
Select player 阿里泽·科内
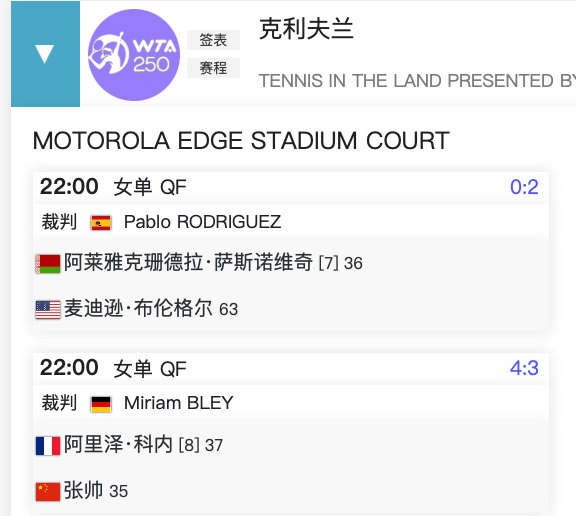pyautogui.click(x=118, y=444)
